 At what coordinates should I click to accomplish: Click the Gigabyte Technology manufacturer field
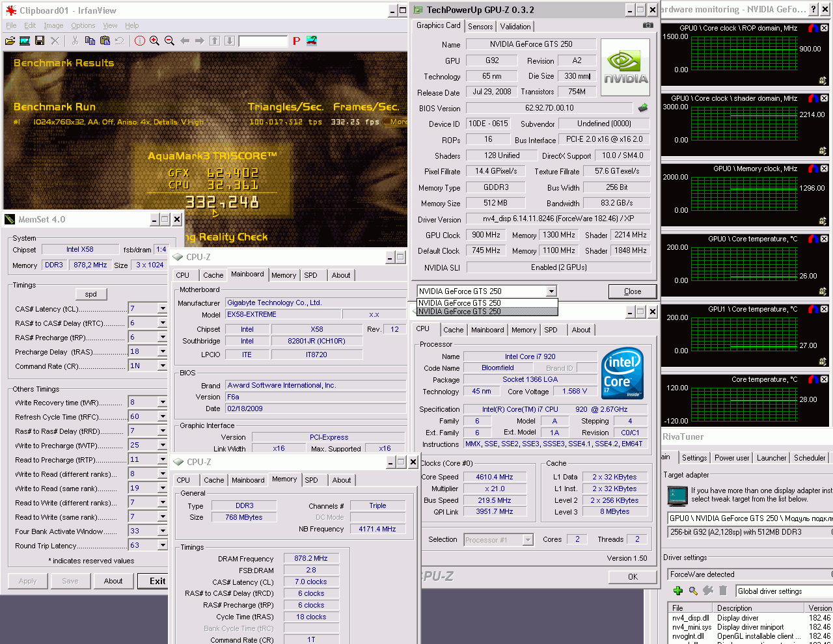tap(315, 302)
